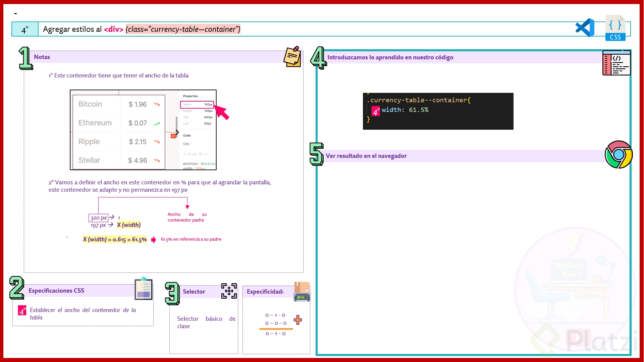Select 'Ver resultado en el navegador' heading
The image size is (644, 362).
point(366,156)
